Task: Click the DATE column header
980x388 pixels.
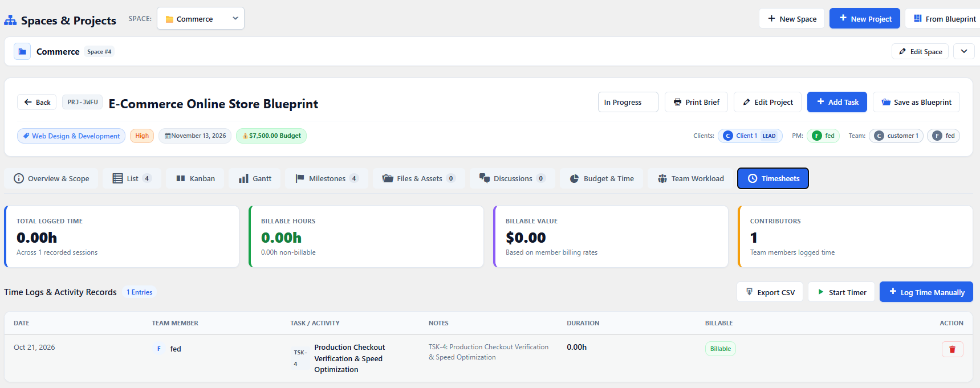Action: pos(22,323)
